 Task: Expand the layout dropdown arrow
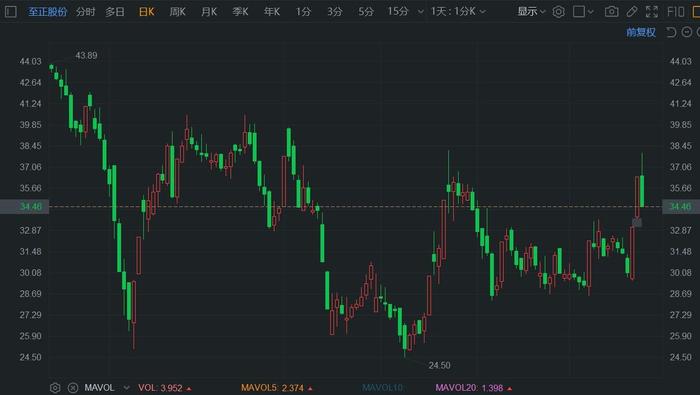pyautogui.click(x=591, y=12)
